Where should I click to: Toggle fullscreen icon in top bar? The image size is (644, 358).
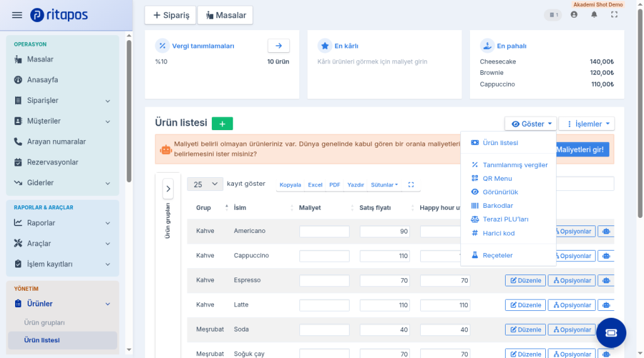[614, 15]
